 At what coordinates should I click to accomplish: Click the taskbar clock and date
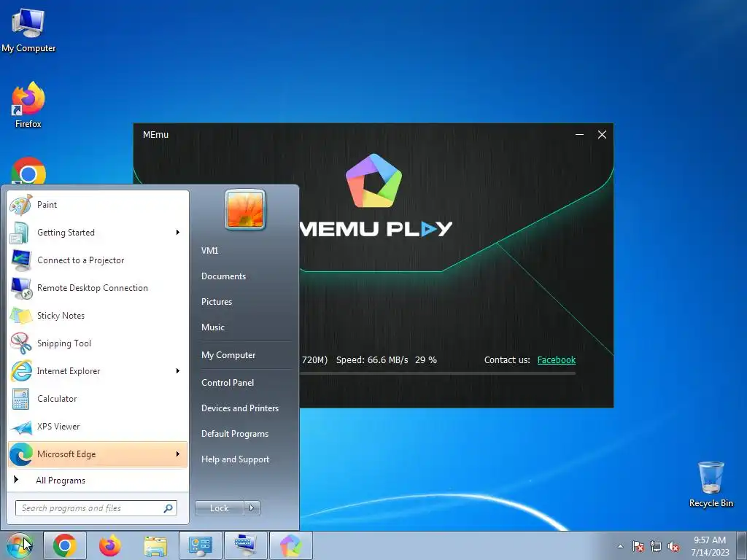pyautogui.click(x=710, y=546)
